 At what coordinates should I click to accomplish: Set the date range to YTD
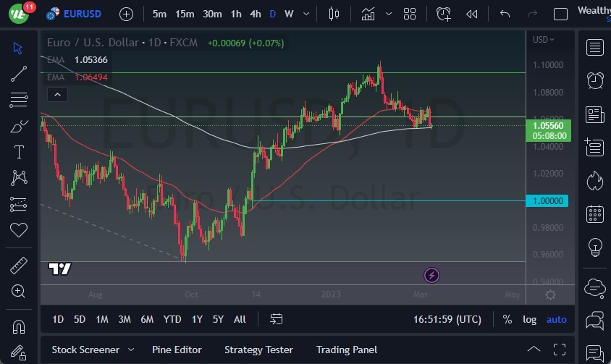172,319
